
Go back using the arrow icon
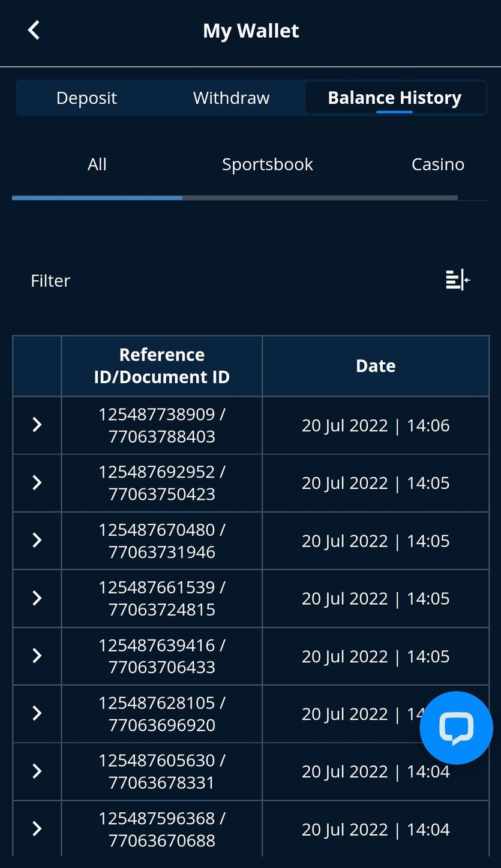[34, 30]
